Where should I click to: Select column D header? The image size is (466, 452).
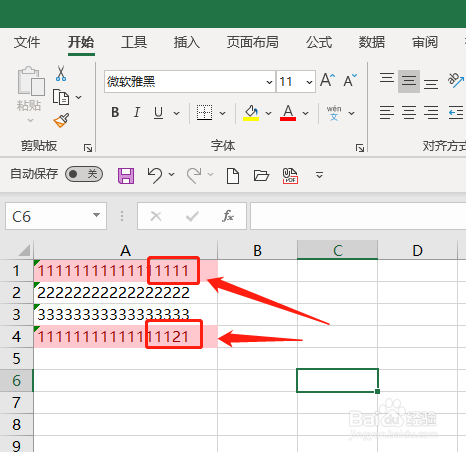(417, 250)
